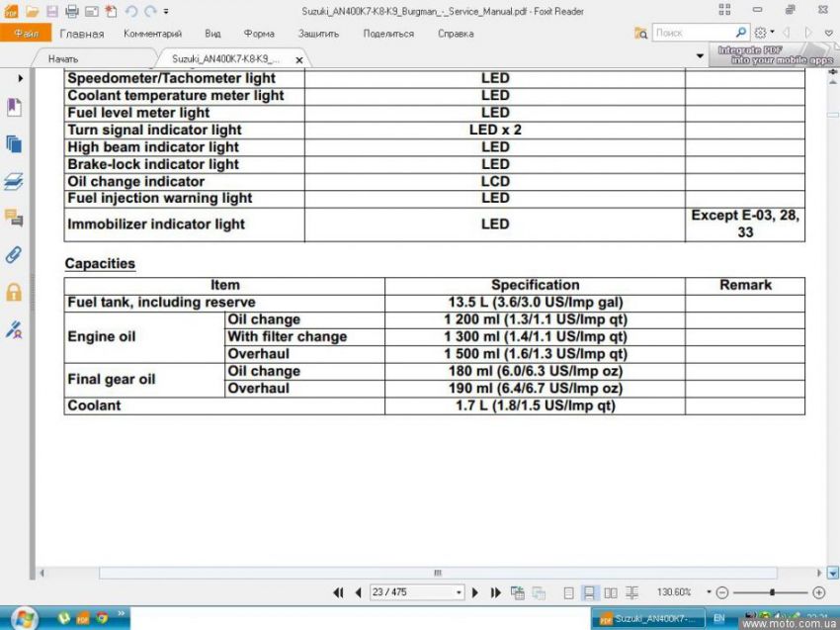Close the Suzuki_AN400K7 document tab
Viewport: 840px width, 630px height.
[x=299, y=60]
